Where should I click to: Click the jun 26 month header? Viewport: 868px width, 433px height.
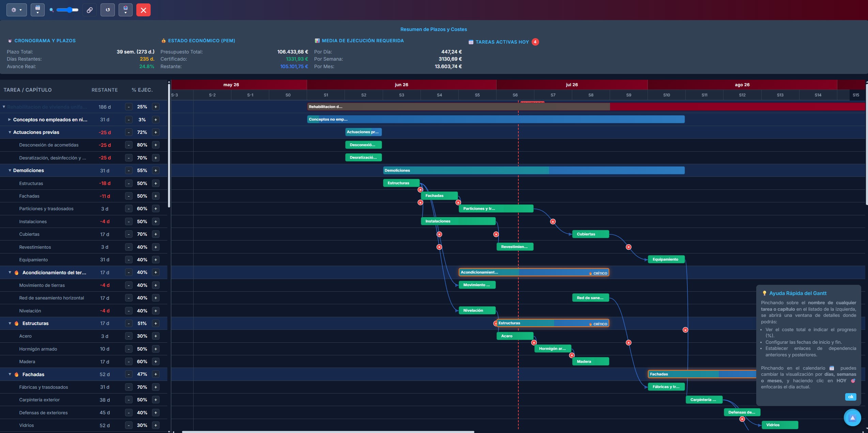[x=401, y=84]
